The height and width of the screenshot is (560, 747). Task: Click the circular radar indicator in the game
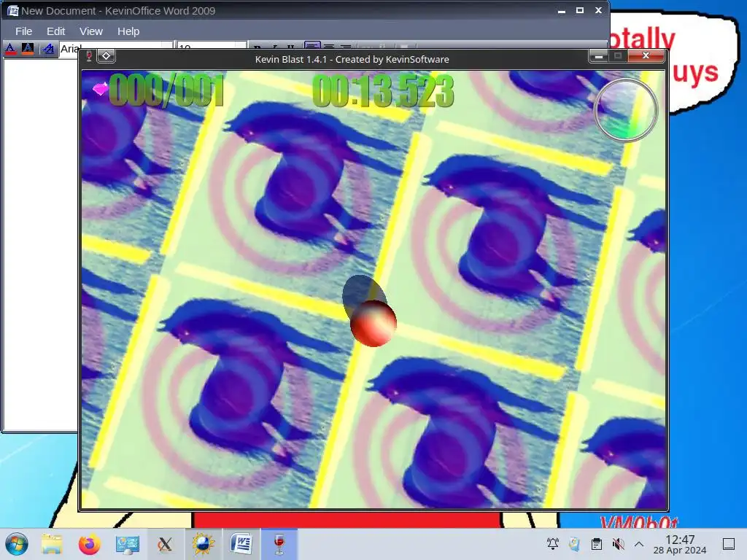[x=626, y=110]
